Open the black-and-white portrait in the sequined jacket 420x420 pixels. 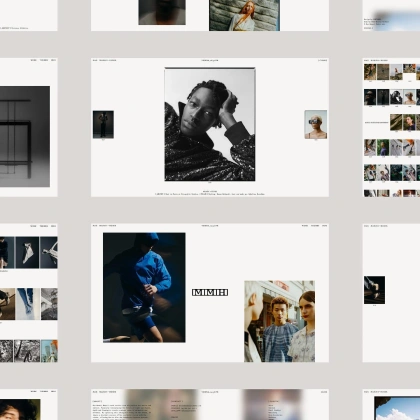210,124
